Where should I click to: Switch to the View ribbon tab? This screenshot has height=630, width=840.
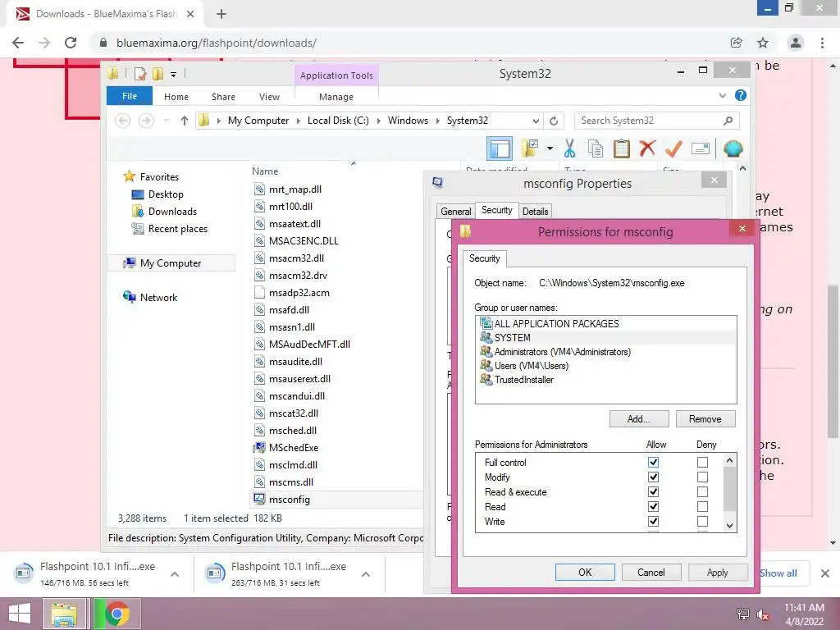pos(269,97)
